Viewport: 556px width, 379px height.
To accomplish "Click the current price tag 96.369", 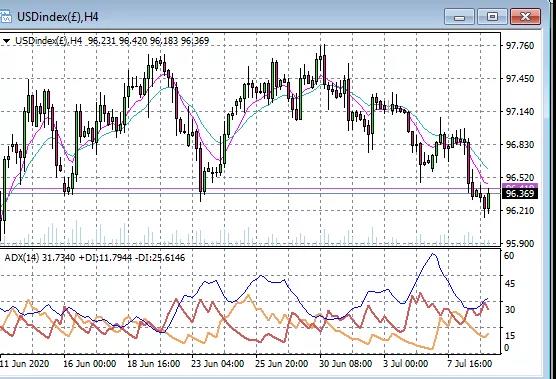I will pyautogui.click(x=520, y=194).
